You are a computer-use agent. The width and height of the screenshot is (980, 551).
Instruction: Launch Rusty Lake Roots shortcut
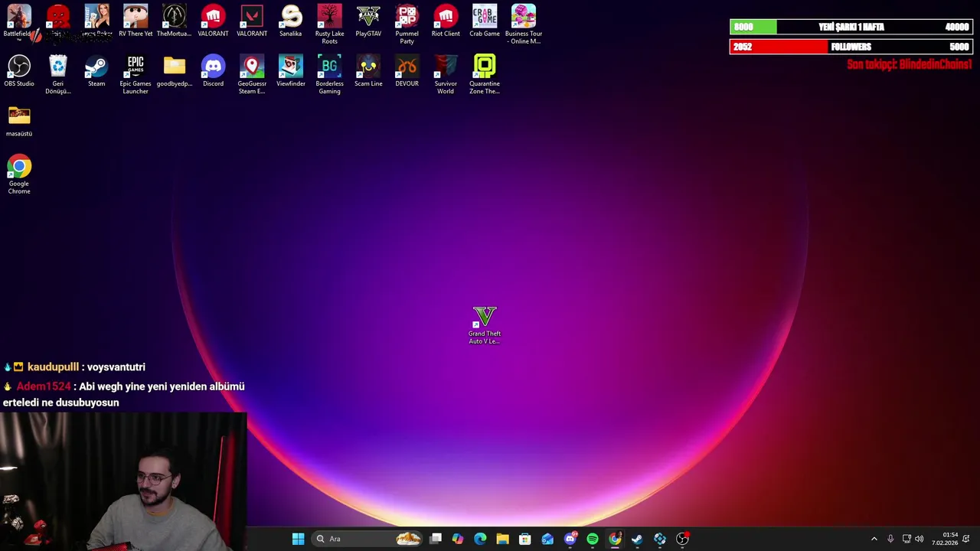329,24
